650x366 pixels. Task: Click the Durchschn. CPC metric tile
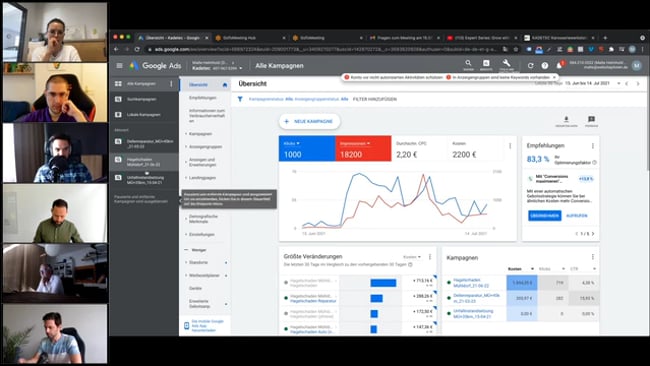click(419, 149)
